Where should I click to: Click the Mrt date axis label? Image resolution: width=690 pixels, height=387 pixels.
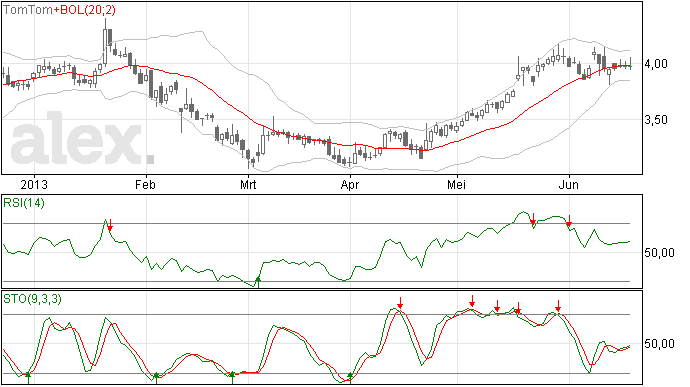pos(248,184)
